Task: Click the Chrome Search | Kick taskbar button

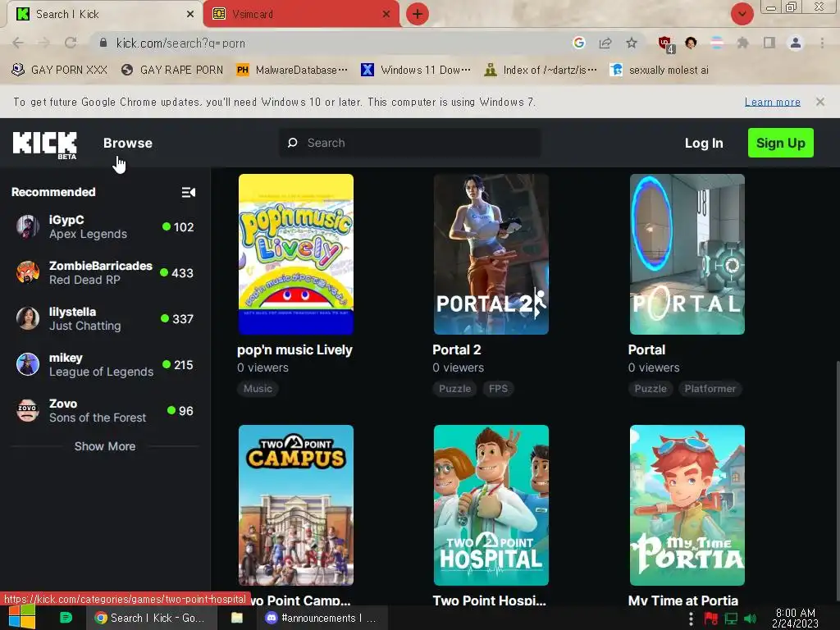Action: click(x=152, y=618)
